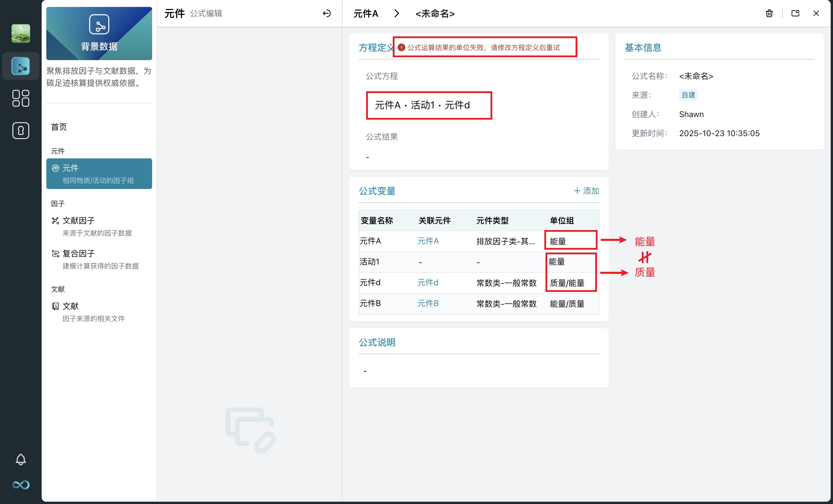Open the 元件B link in variable table
The width and height of the screenshot is (833, 504).
pyautogui.click(x=428, y=303)
